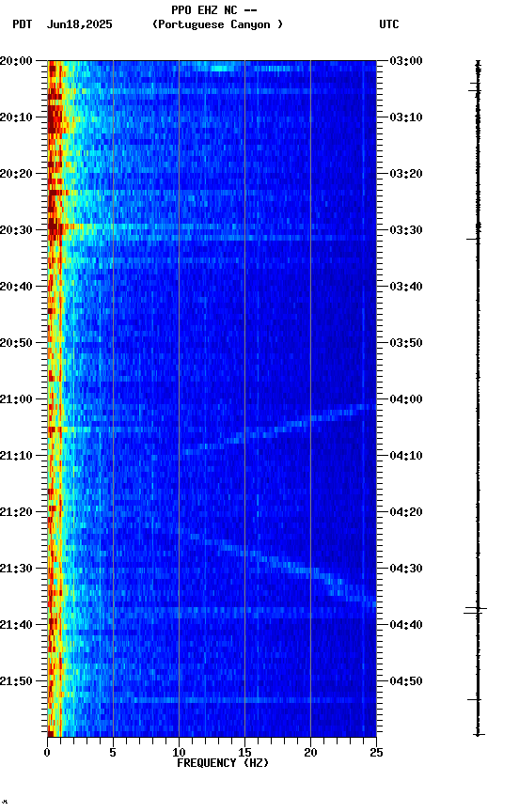Click the 03:50 UTC time label

tap(406, 343)
